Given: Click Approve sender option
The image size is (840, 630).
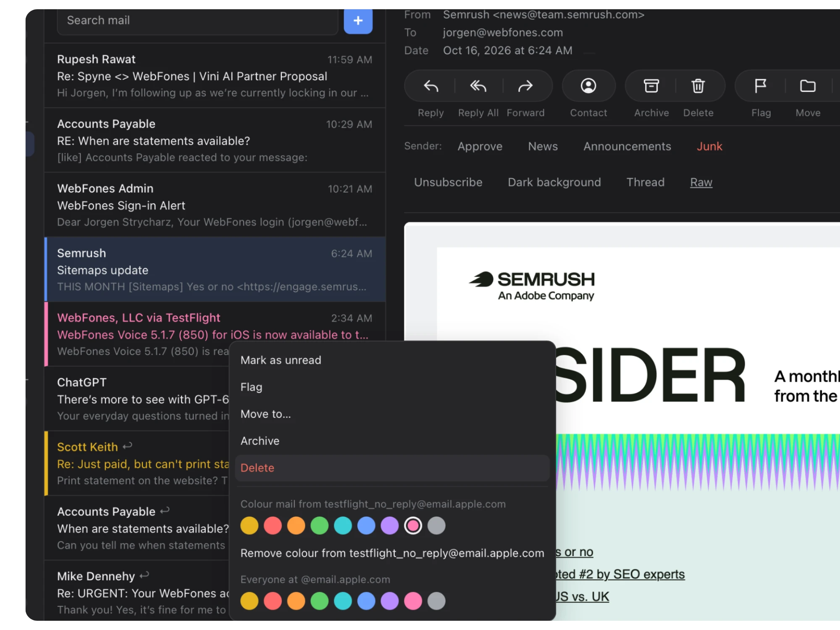Looking at the screenshot, I should tap(480, 146).
